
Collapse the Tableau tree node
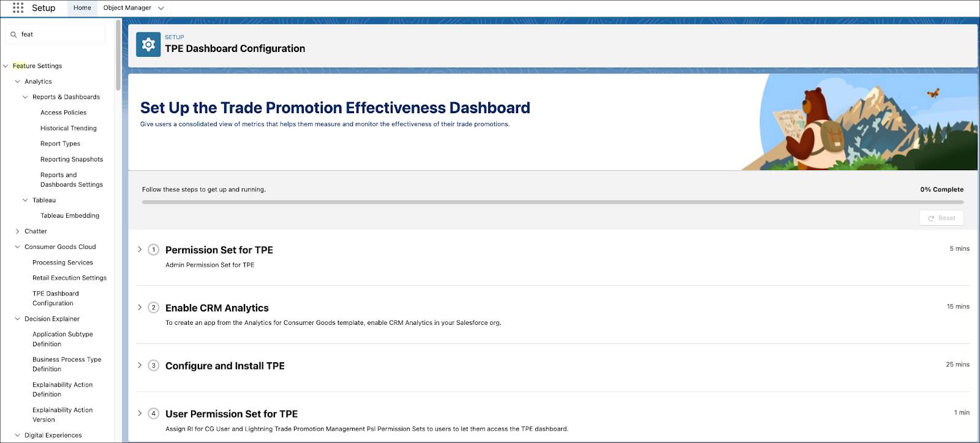click(x=25, y=200)
